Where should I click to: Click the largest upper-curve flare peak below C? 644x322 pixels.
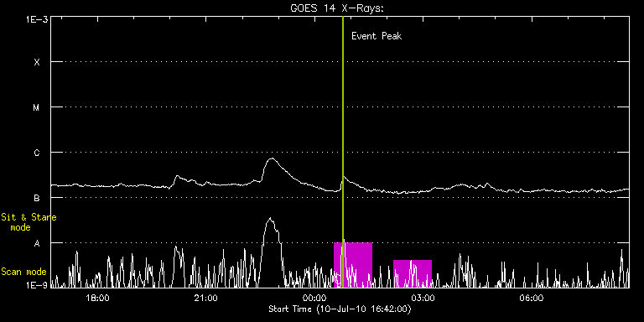271,159
